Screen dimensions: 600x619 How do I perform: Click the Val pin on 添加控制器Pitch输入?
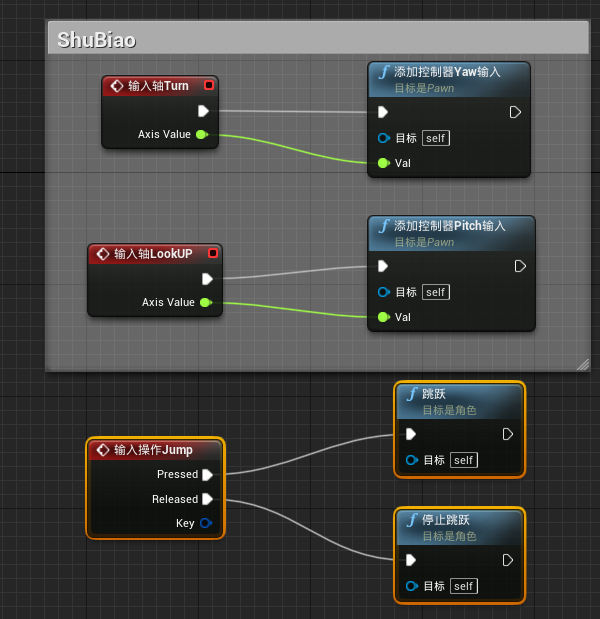[x=384, y=317]
